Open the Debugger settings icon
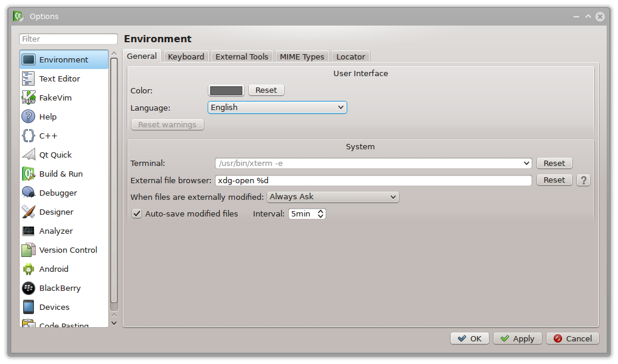Viewport: 618px width, 364px height. pos(29,193)
